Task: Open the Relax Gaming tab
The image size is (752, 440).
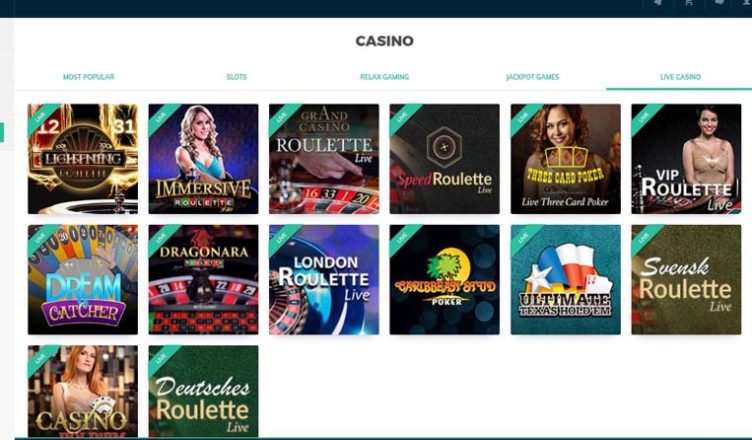Action: pos(385,77)
